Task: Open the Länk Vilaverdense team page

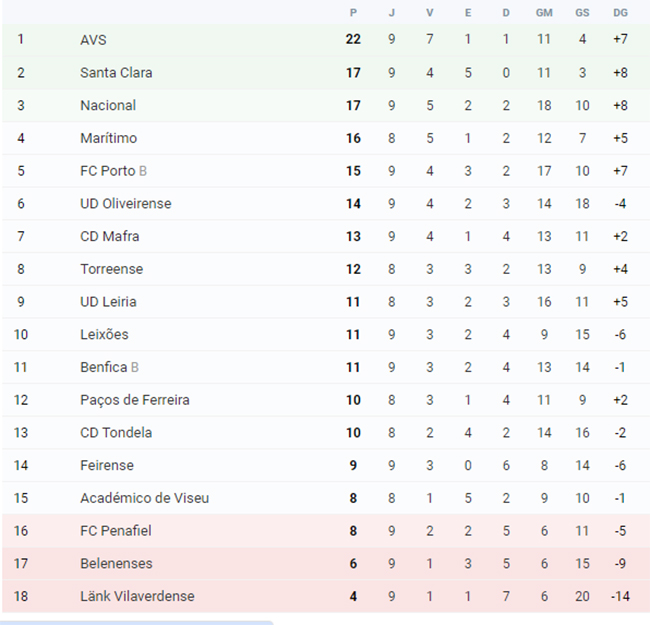Action: click(x=137, y=596)
